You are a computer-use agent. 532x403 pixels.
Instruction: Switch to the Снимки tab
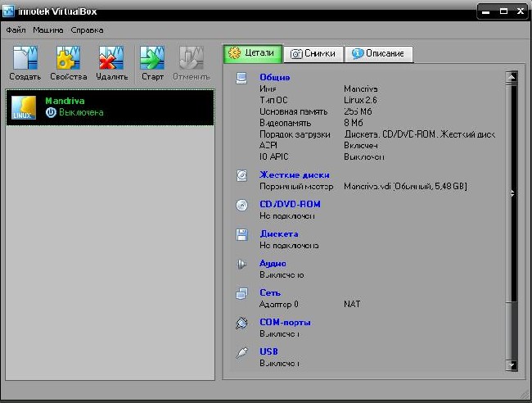coord(313,54)
